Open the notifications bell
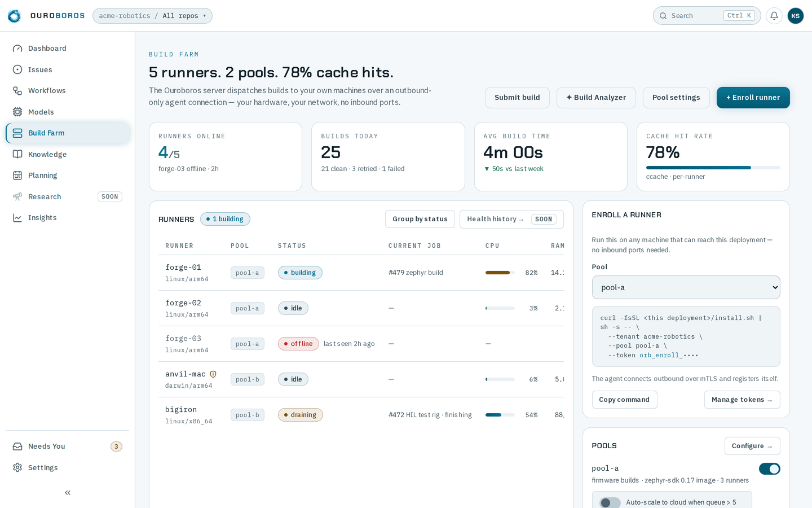 point(774,16)
